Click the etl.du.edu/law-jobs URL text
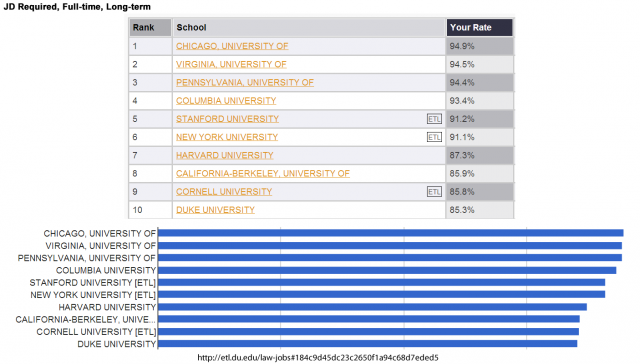Image resolution: width=640 pixels, height=364 pixels. [318, 358]
